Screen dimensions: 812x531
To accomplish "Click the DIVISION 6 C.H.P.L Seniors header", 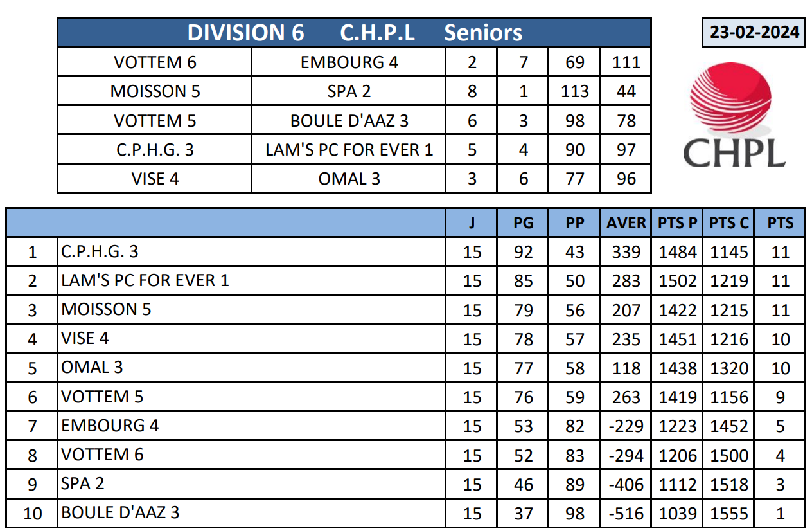I will point(354,33).
